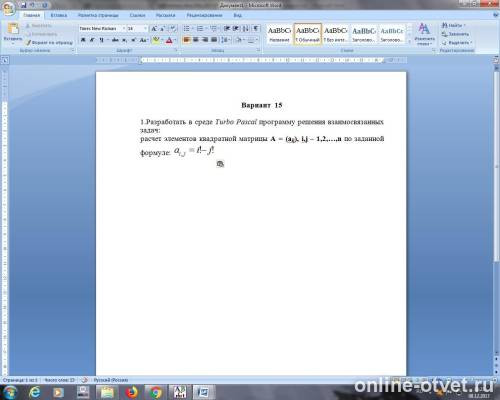The image size is (500, 400).
Task: Click the bullet list icon
Action: (187, 29)
